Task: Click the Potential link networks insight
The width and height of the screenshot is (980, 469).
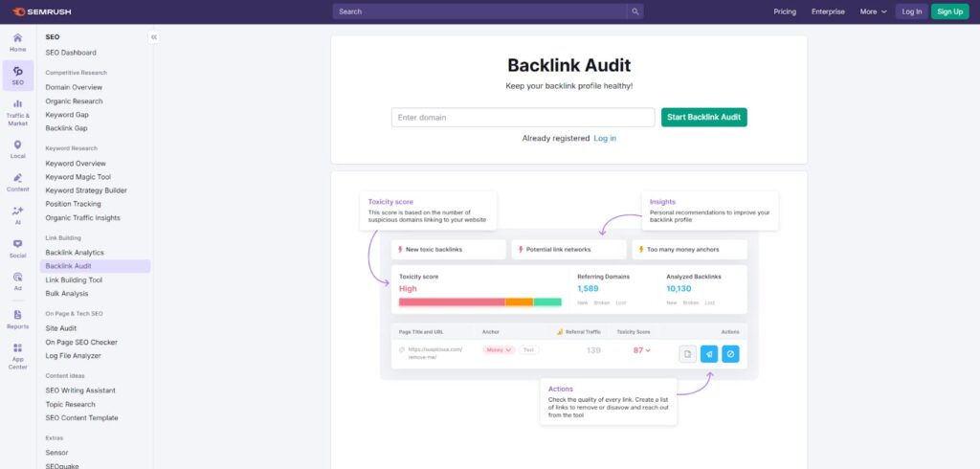Action: point(568,250)
